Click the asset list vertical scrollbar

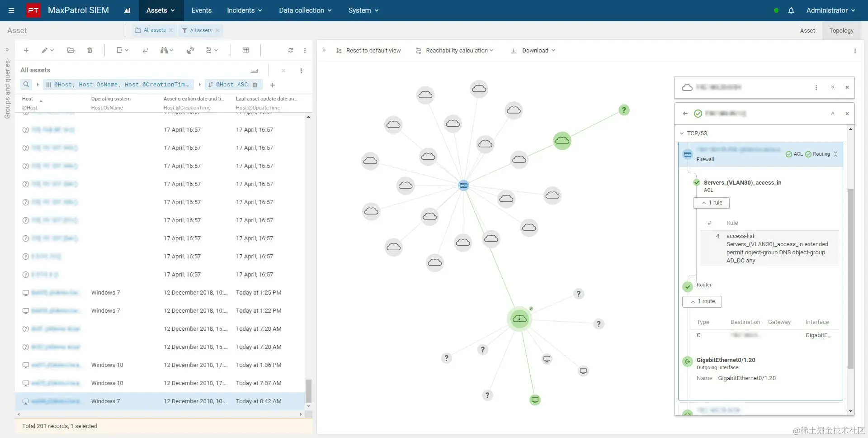pyautogui.click(x=308, y=390)
